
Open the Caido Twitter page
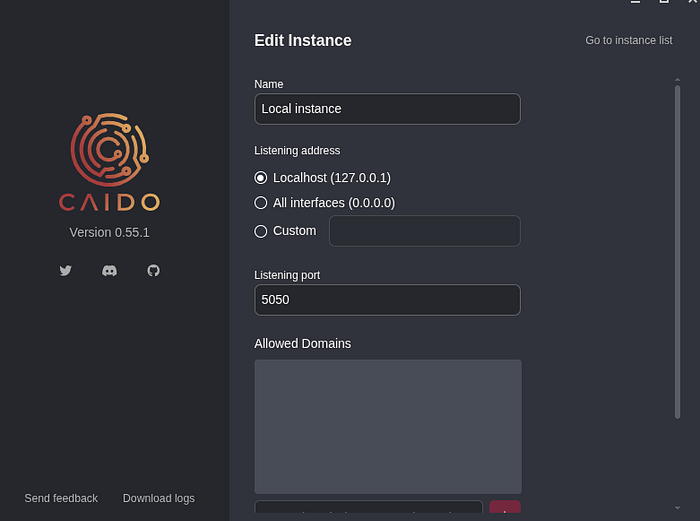[x=66, y=271]
